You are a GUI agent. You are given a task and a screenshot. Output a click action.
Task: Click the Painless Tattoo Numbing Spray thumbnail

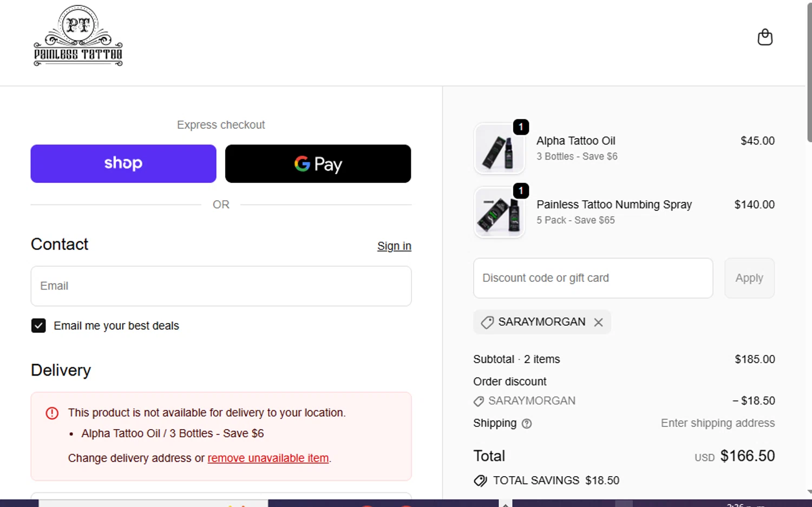499,213
